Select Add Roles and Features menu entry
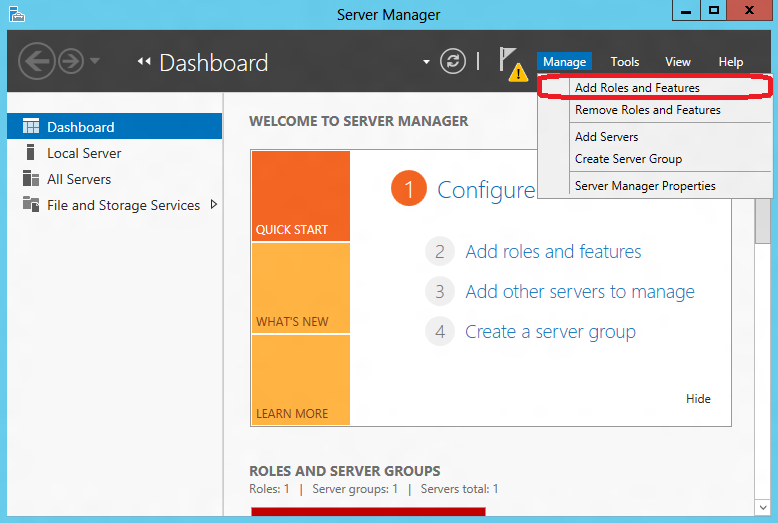The height and width of the screenshot is (523, 778). click(x=637, y=88)
